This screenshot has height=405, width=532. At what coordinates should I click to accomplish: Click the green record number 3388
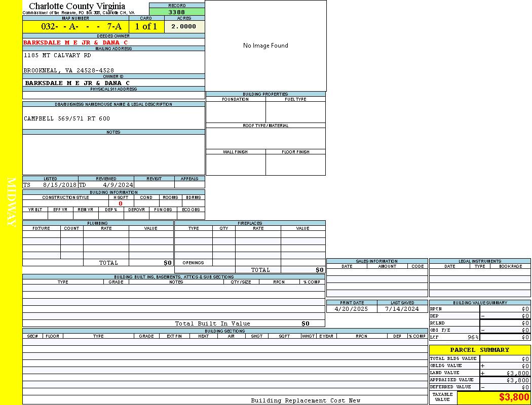[x=177, y=12]
